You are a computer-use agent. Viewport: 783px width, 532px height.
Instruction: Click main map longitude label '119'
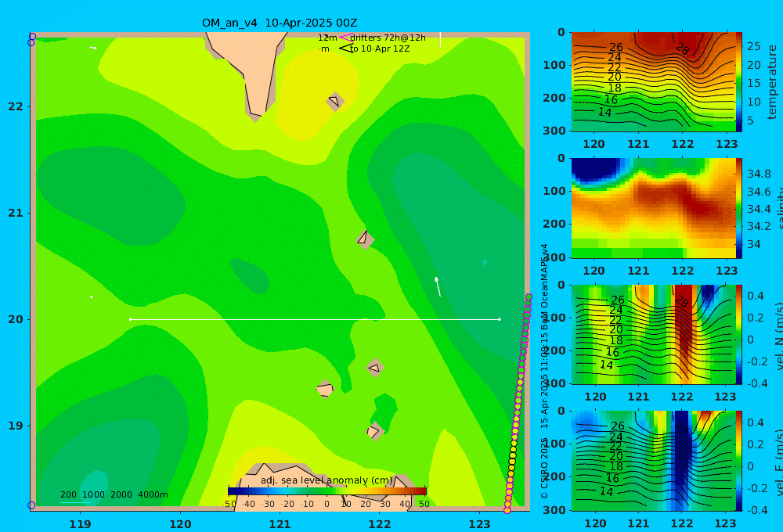[81, 524]
